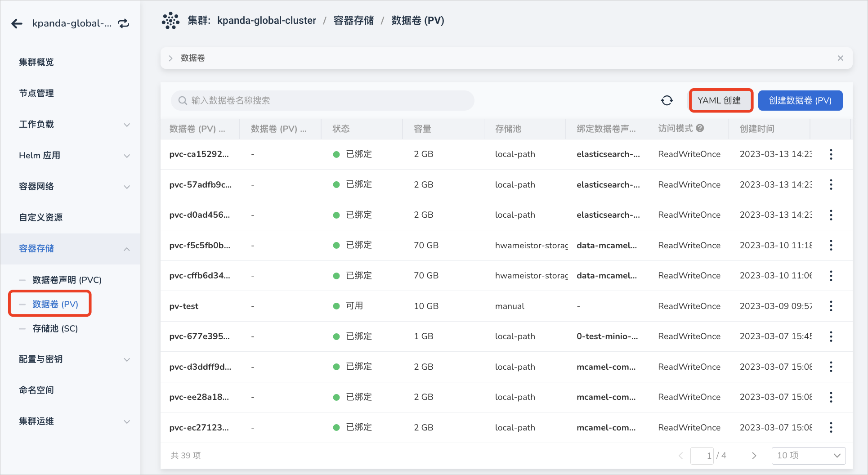868x475 pixels.
Task: Open the actions menu for pvc-57adfb9c row
Action: [x=831, y=184]
